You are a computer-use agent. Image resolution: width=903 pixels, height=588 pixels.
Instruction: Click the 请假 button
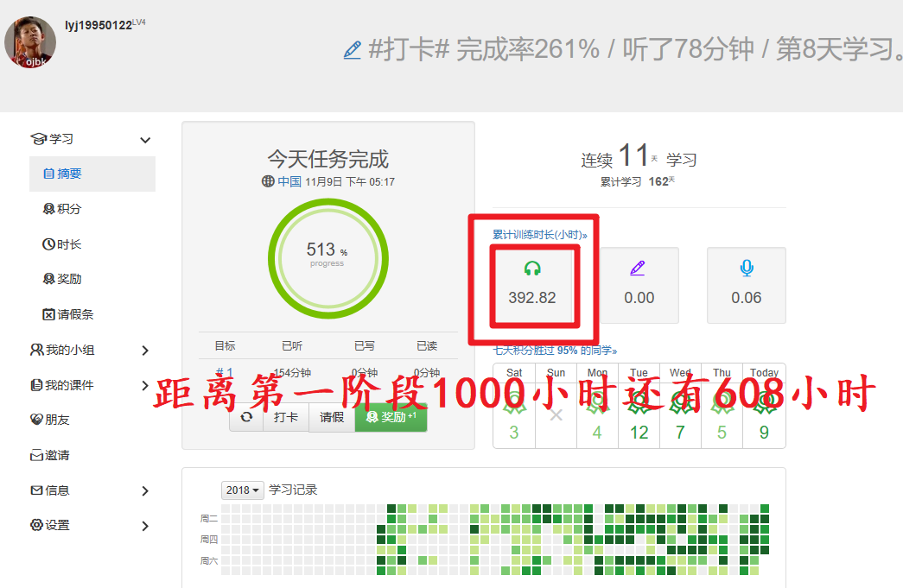(332, 416)
